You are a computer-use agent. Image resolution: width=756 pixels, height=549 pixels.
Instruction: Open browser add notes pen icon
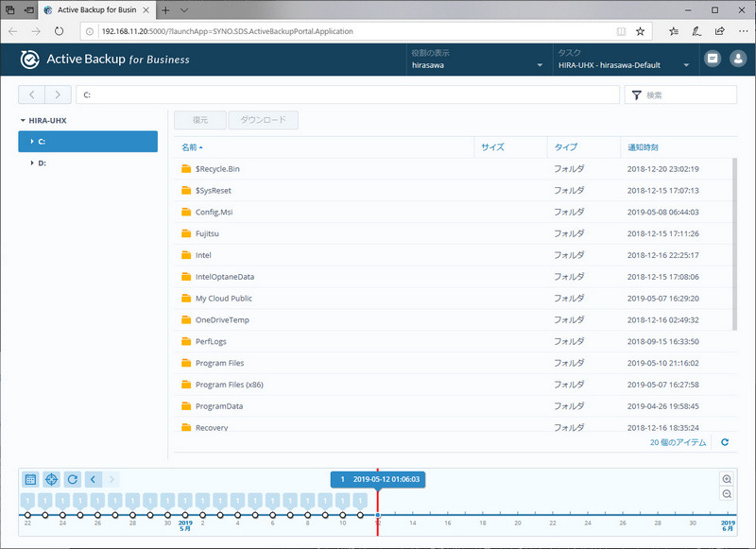coord(696,31)
